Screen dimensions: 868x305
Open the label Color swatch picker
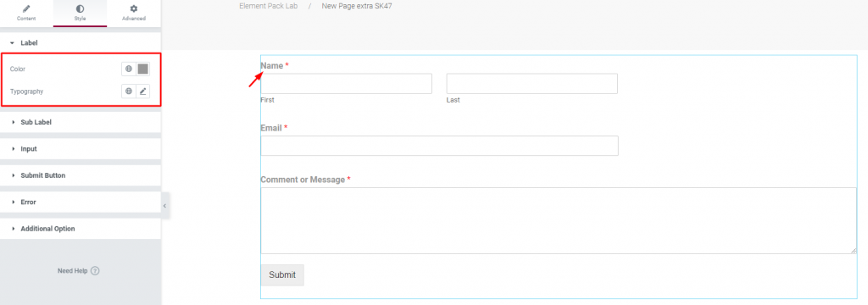coord(142,69)
